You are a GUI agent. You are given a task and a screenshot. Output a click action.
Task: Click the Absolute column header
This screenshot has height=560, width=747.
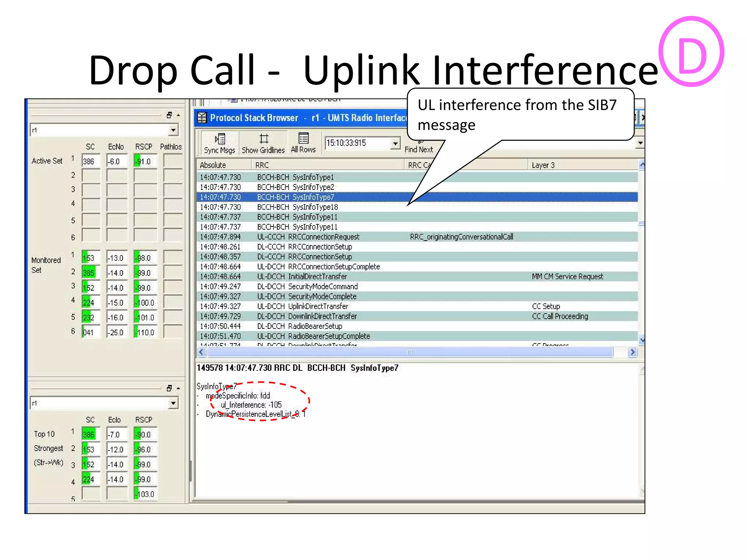click(223, 165)
